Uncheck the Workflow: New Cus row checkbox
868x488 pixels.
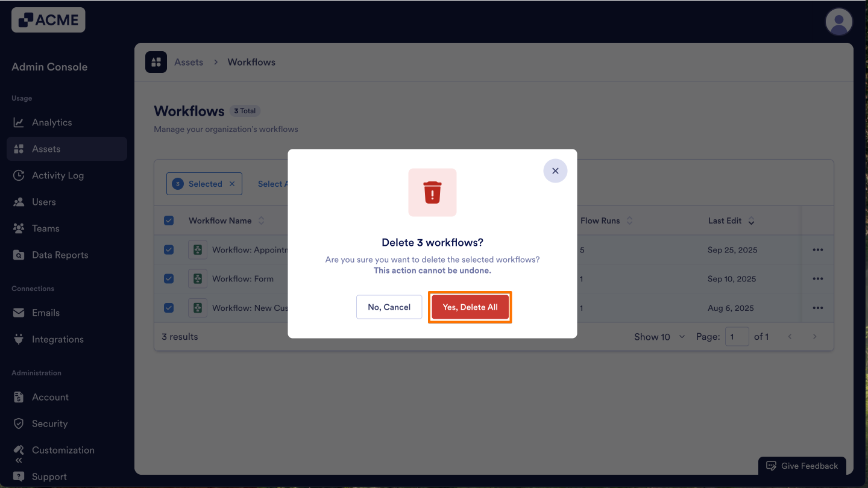click(x=169, y=308)
